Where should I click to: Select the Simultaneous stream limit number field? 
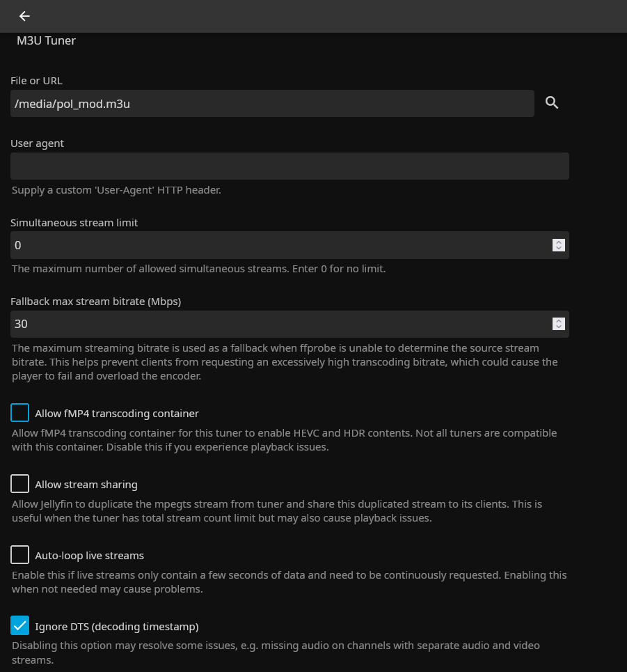[x=278, y=245]
